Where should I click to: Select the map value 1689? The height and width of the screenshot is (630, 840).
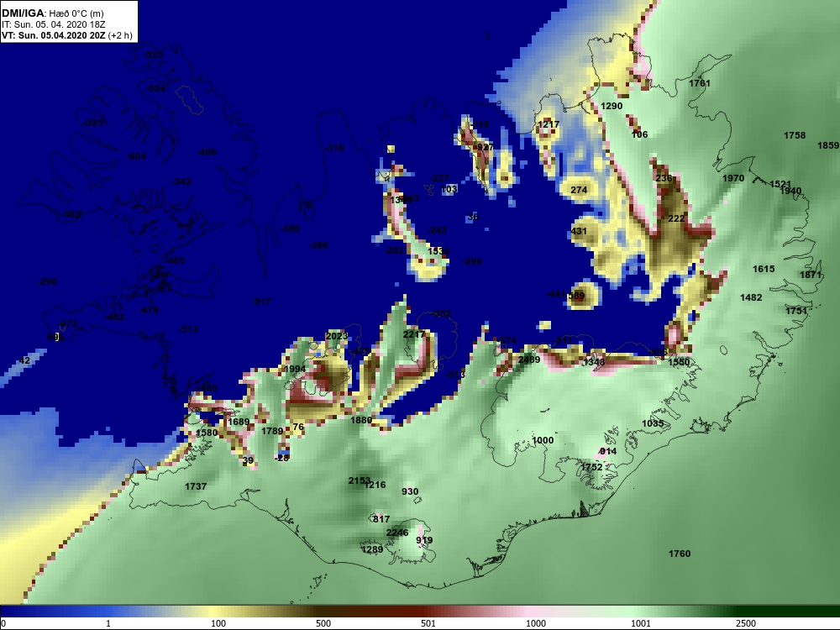click(x=239, y=423)
